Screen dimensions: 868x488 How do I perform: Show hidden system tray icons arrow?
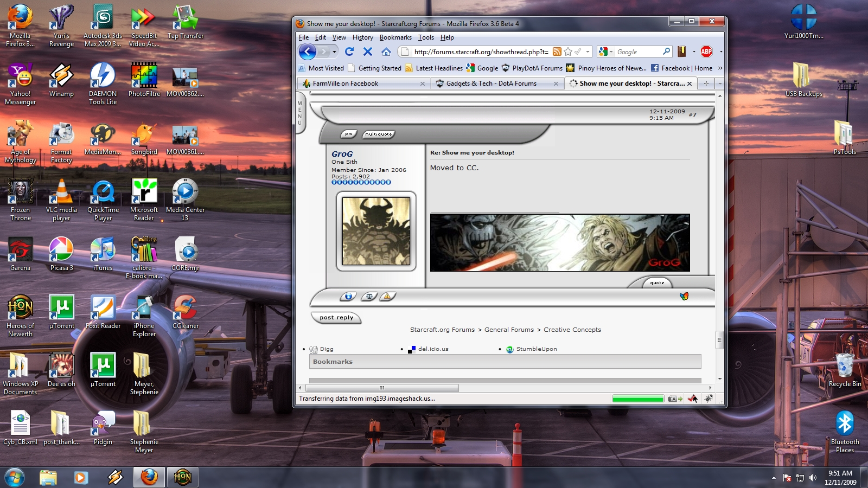[x=774, y=478]
